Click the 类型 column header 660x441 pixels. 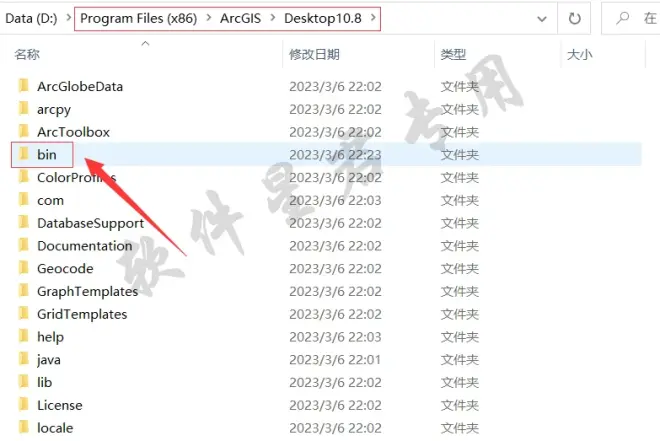(453, 54)
